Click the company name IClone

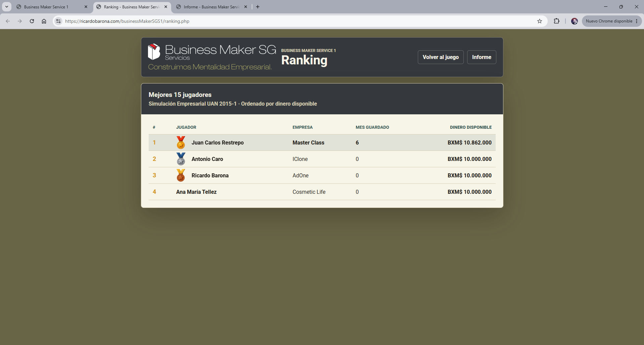pyautogui.click(x=300, y=159)
